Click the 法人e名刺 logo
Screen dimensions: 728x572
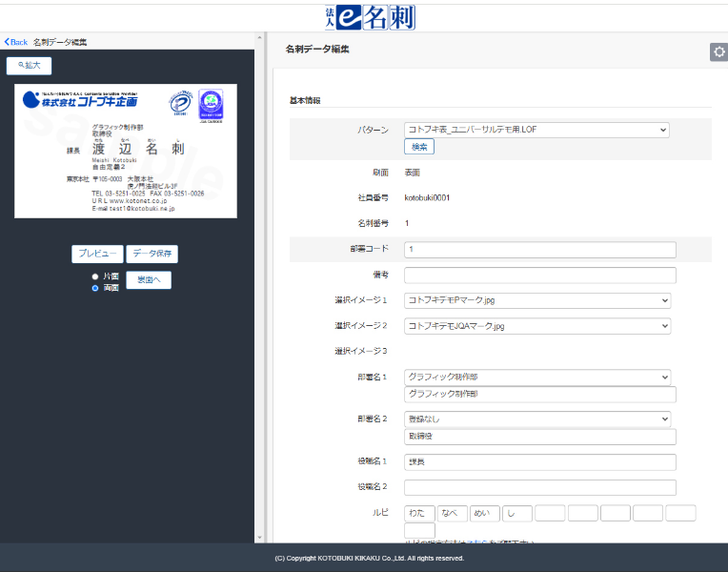[370, 17]
